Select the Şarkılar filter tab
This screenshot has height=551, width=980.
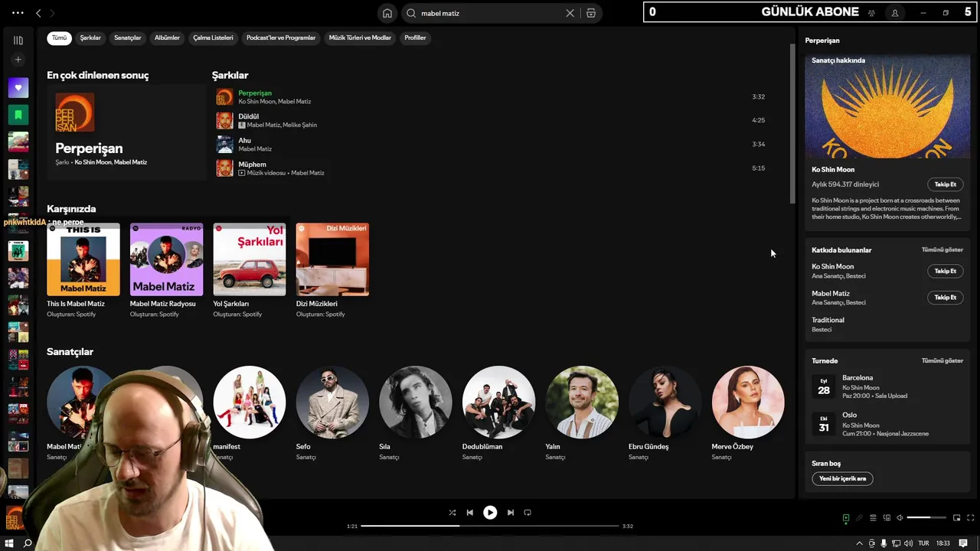(x=90, y=37)
